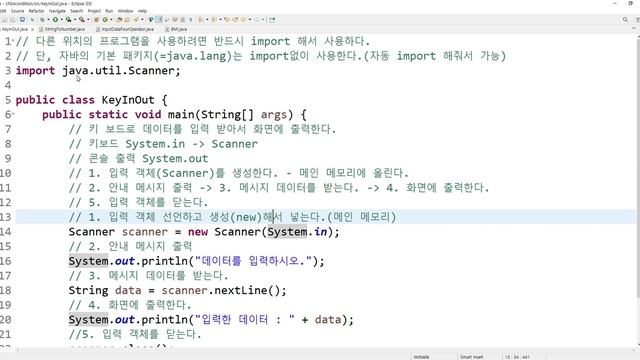This screenshot has width=640, height=360.
Task: Click the Open Perspective icon at far right
Action: 638,20
